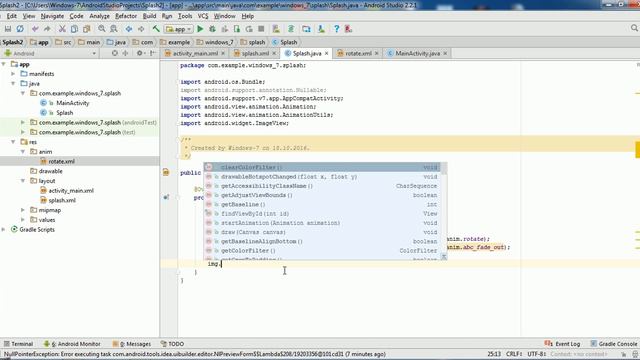This screenshot has height=360, width=640.
Task: Open the Navigate menu
Action: (52, 16)
